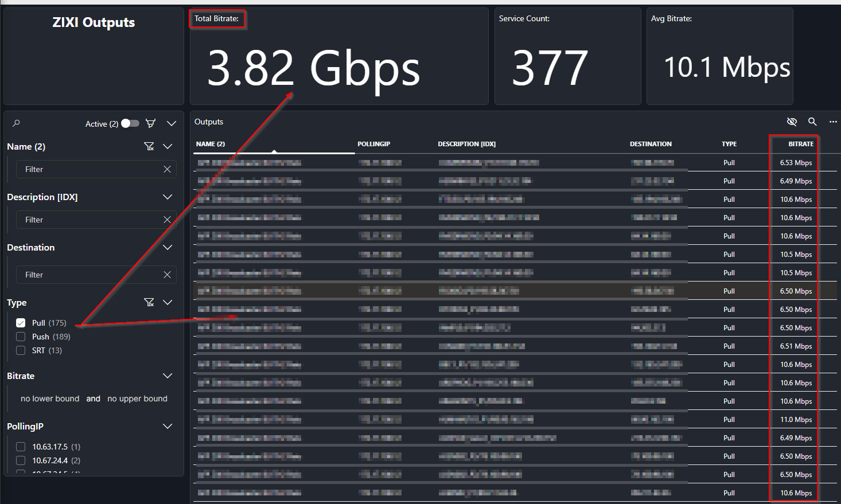Click the 'no lower bound' bitrate link
The image size is (841, 504).
[50, 399]
